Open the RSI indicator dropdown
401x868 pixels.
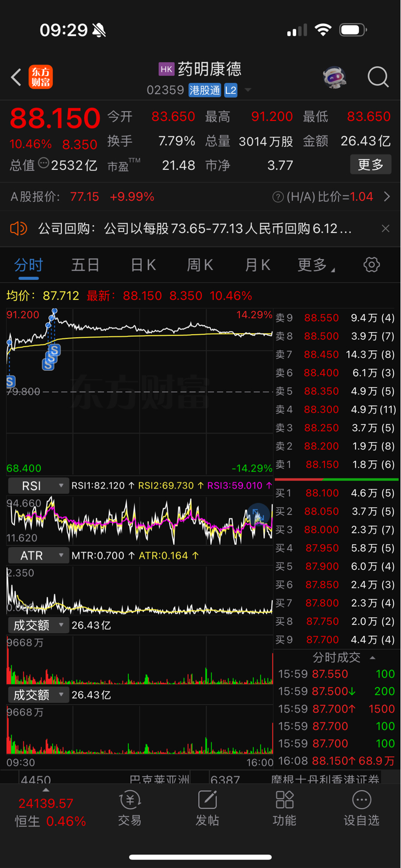click(x=38, y=485)
